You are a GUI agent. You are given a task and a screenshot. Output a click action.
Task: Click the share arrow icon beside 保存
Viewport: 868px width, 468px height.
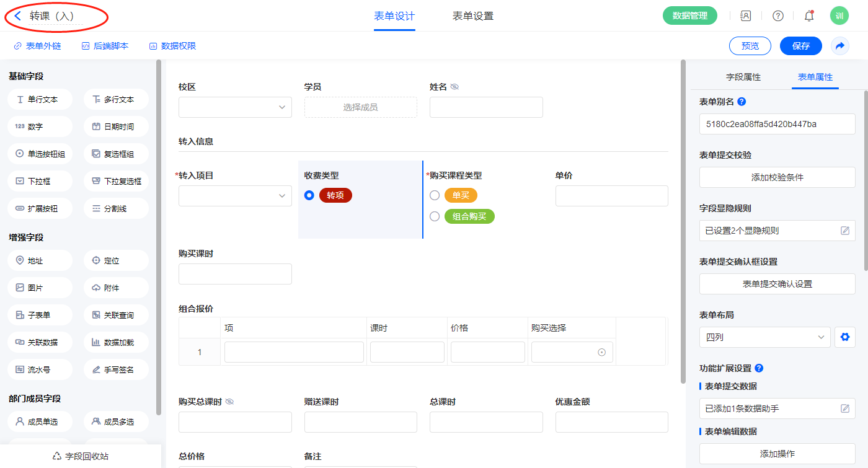pyautogui.click(x=840, y=46)
